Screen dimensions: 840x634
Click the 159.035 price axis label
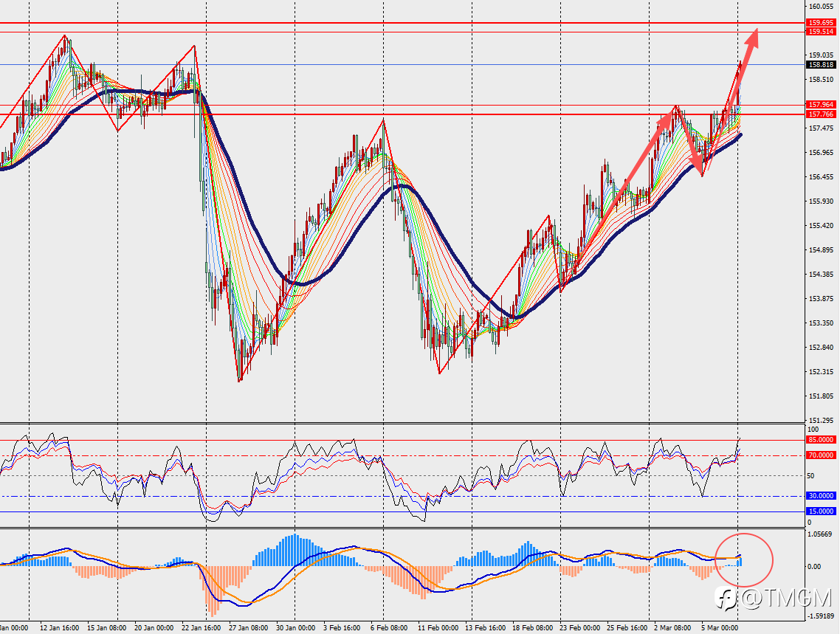[x=822, y=55]
